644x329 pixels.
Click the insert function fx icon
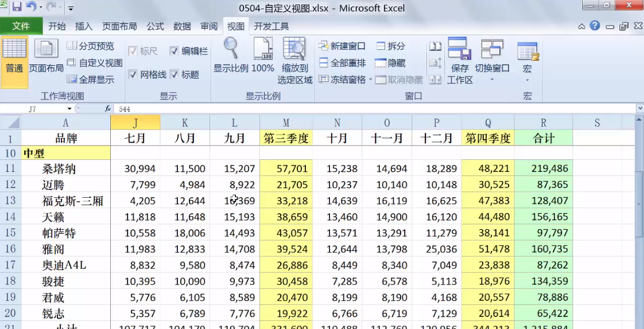108,109
